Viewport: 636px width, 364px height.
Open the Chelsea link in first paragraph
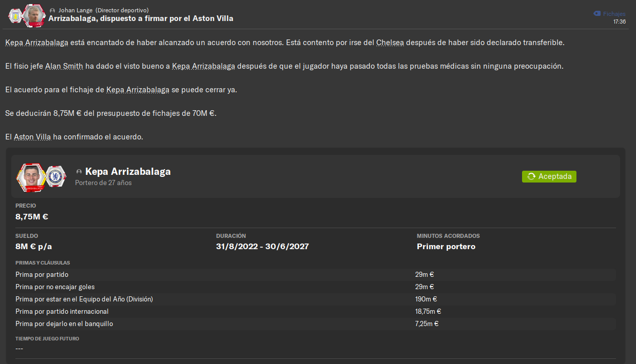390,43
